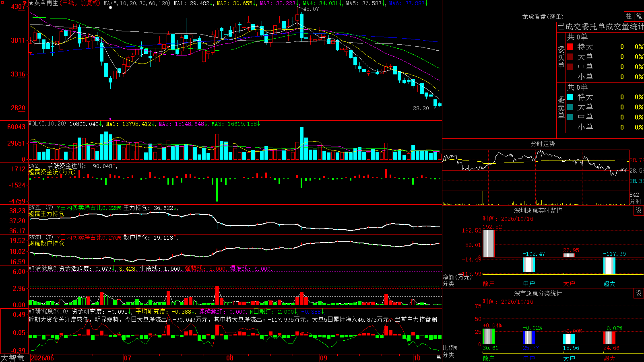Click the 深圳超赢实时监控 panel title

538,210
